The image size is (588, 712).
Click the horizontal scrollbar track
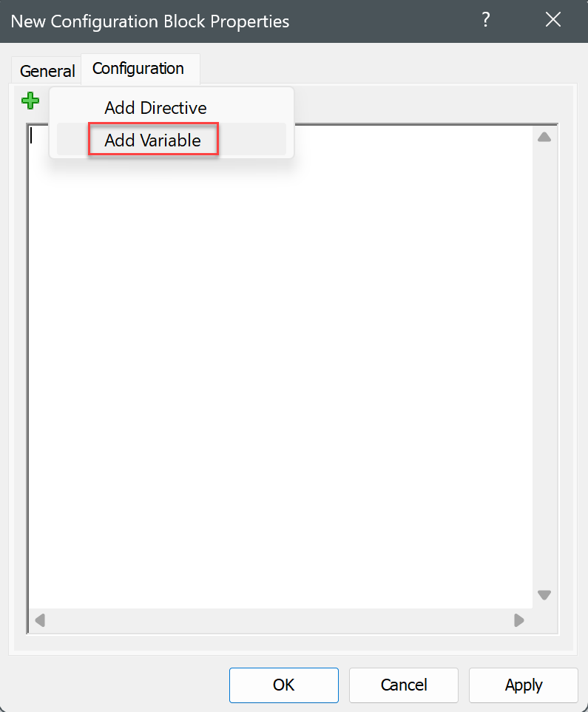coord(280,620)
